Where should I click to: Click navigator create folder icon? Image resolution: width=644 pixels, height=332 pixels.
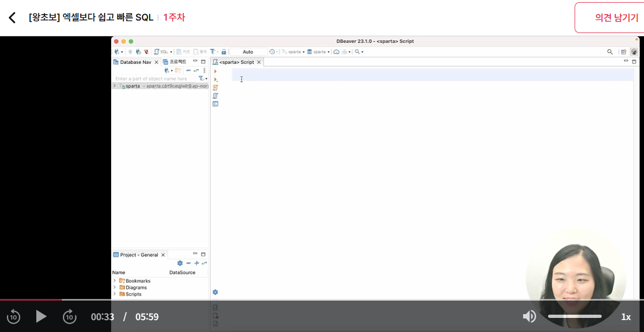pyautogui.click(x=178, y=70)
